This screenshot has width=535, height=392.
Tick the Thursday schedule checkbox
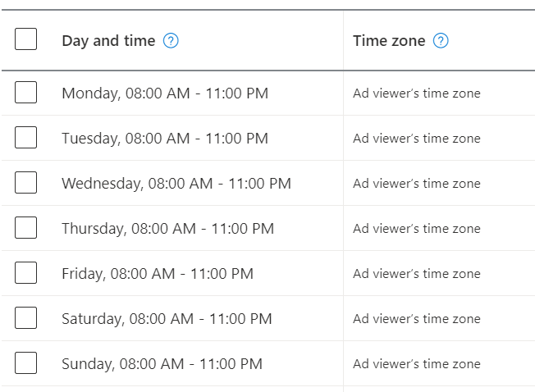[26, 227]
